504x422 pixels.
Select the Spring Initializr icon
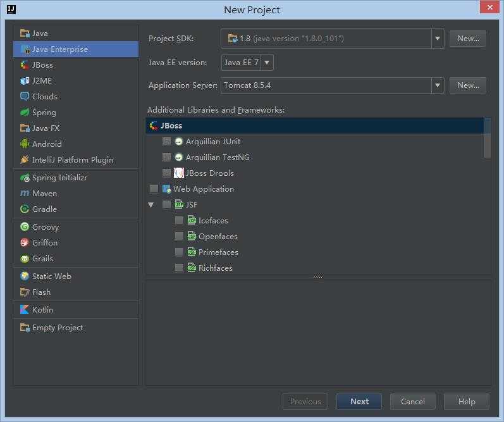click(x=25, y=178)
